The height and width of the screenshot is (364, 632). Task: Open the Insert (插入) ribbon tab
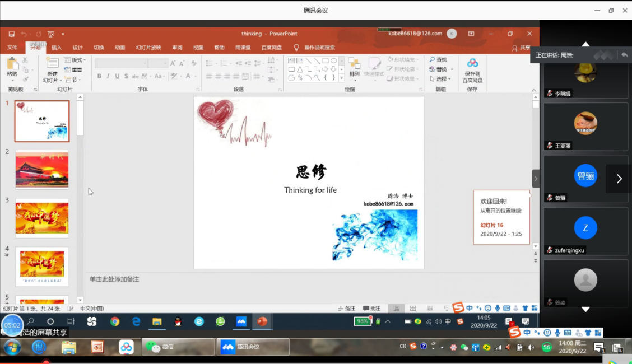click(x=57, y=48)
